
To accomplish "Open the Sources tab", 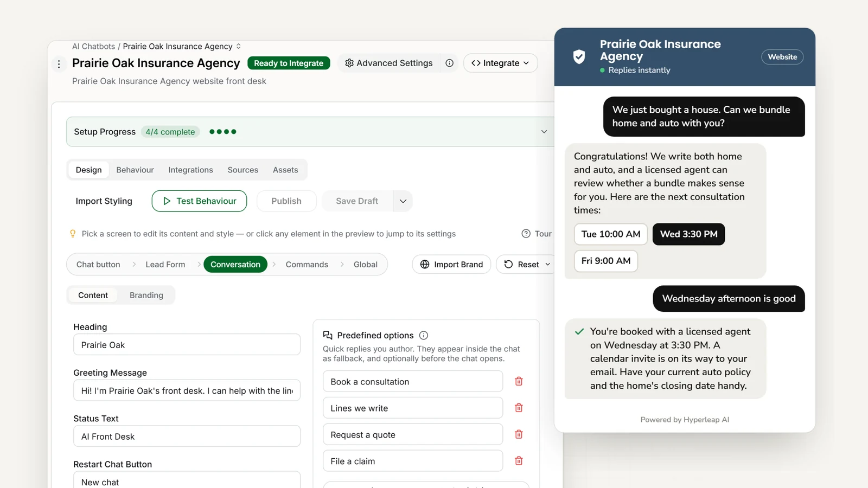I will pyautogui.click(x=243, y=170).
